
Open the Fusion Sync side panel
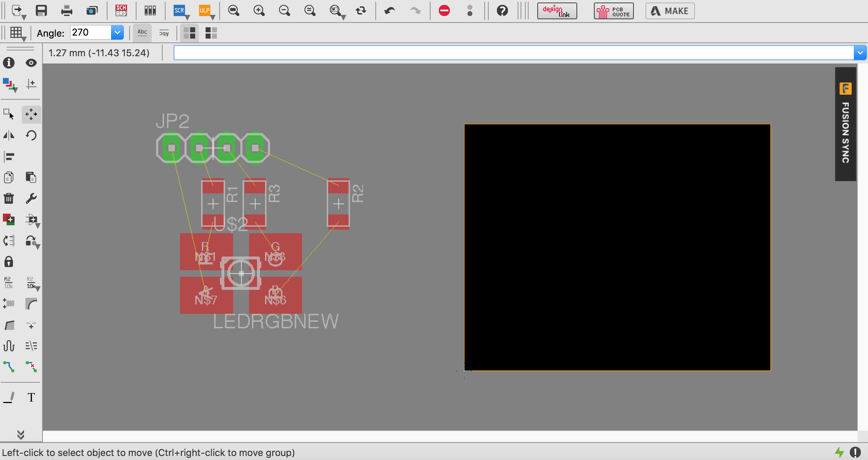(x=845, y=124)
